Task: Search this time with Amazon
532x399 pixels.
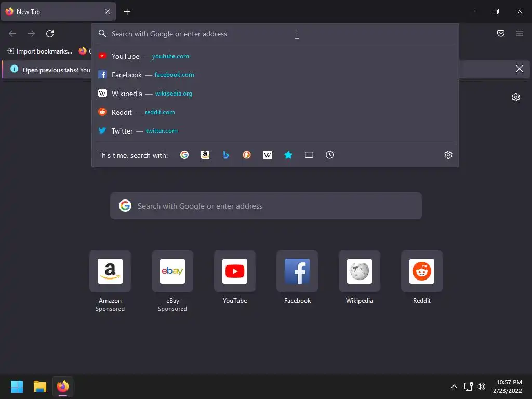Action: click(205, 155)
